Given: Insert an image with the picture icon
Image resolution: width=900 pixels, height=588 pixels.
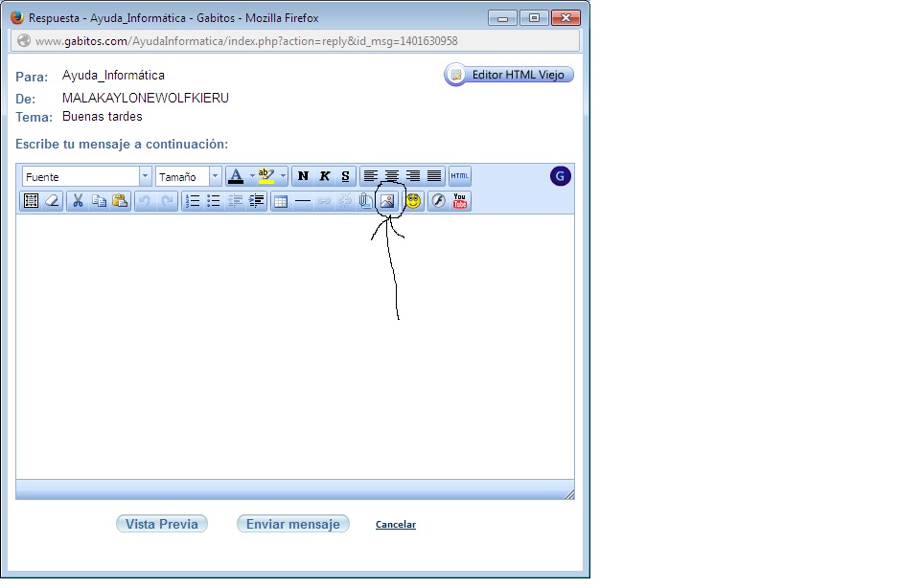Looking at the screenshot, I should coord(387,201).
